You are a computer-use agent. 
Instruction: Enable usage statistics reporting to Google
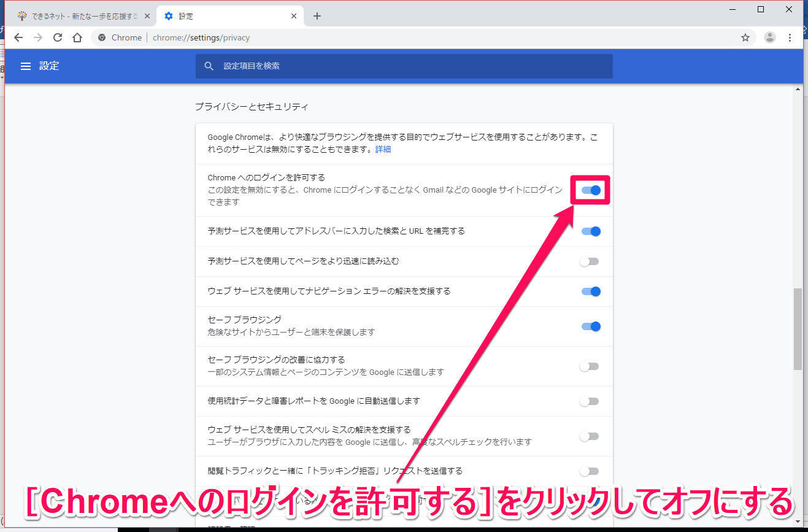tap(590, 401)
